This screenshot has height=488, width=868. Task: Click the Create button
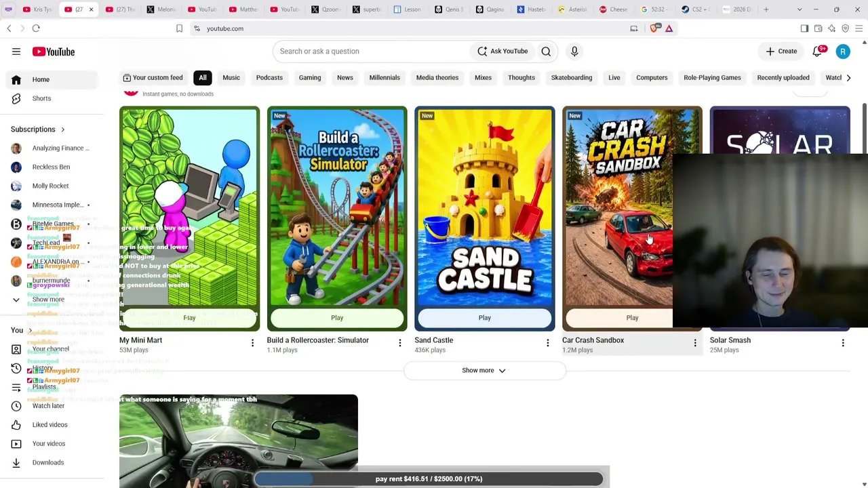click(x=782, y=52)
